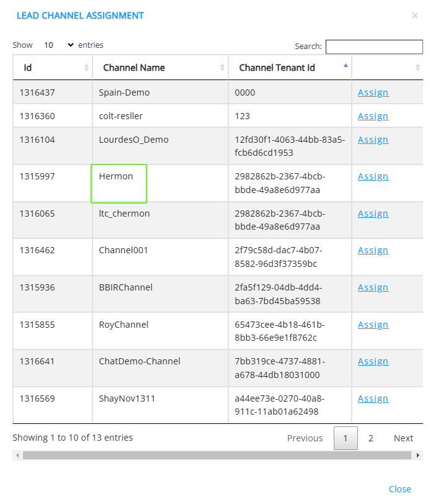Screen dimensions: 433x504
Task: Assign the LourdesO_Demo channel
Action: pos(373,140)
